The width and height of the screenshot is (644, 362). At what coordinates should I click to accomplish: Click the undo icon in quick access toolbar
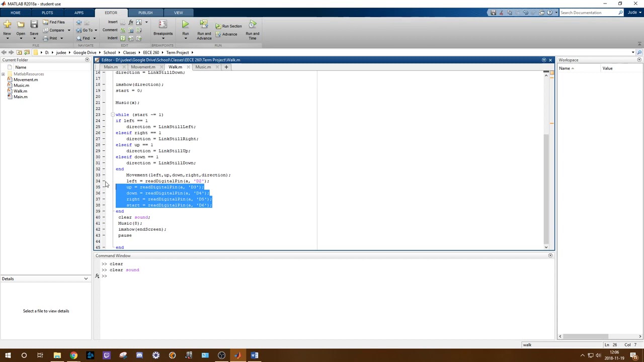point(525,13)
